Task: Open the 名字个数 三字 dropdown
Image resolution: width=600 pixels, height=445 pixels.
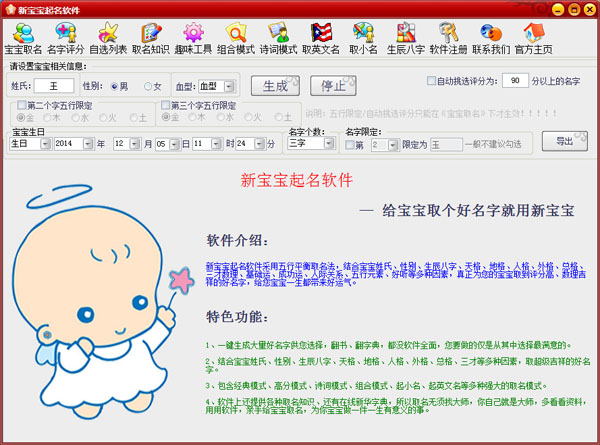Action: 327,143
